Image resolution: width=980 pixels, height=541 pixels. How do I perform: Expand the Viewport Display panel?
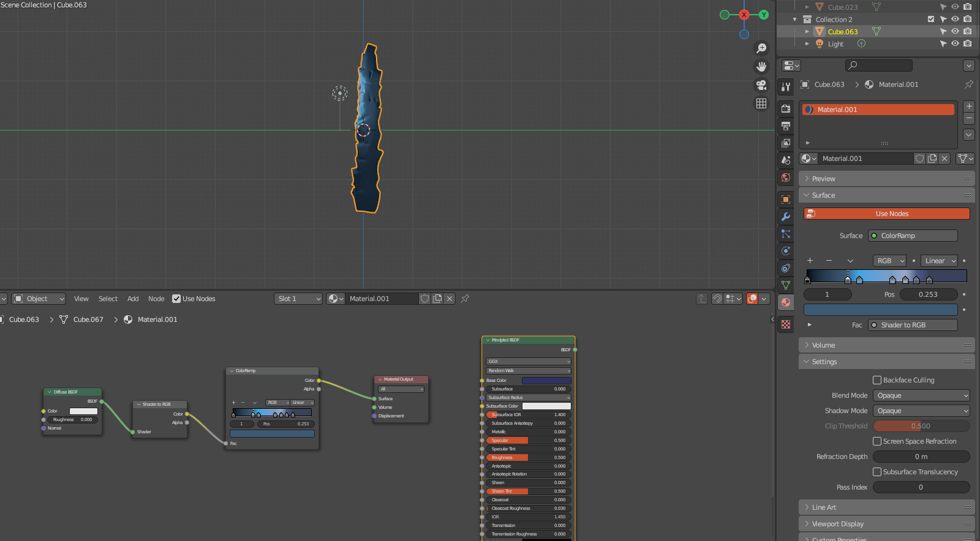(x=887, y=524)
